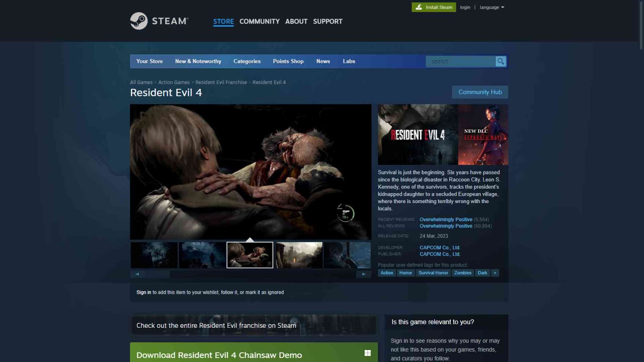This screenshot has width=644, height=362.
Task: Open the Community Hub
Action: 480,92
